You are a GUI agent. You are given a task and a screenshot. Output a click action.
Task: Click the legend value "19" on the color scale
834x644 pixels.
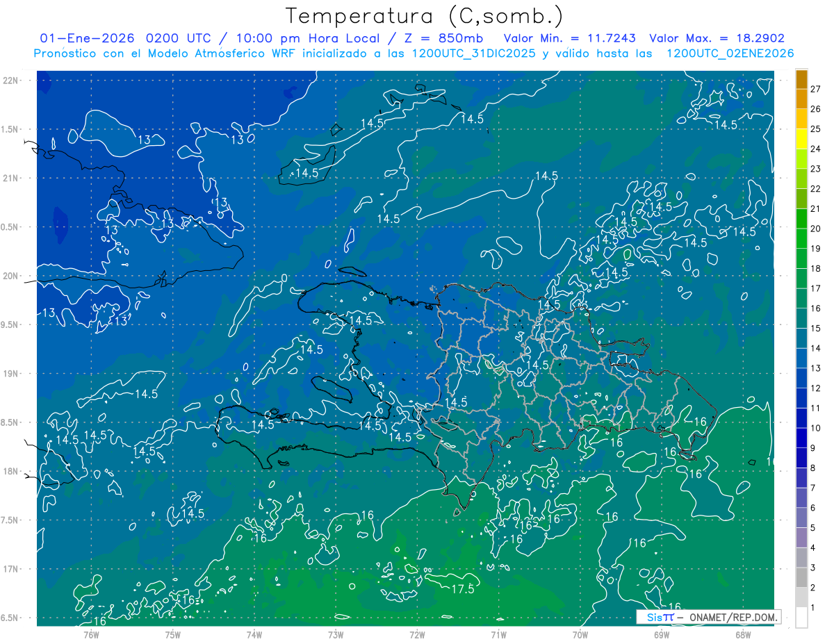[816, 249]
